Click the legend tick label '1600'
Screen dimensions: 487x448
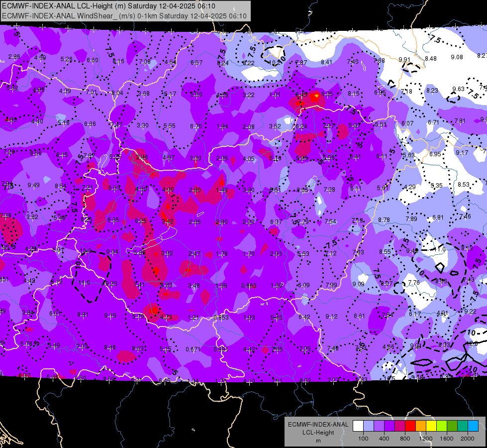pos(447,439)
